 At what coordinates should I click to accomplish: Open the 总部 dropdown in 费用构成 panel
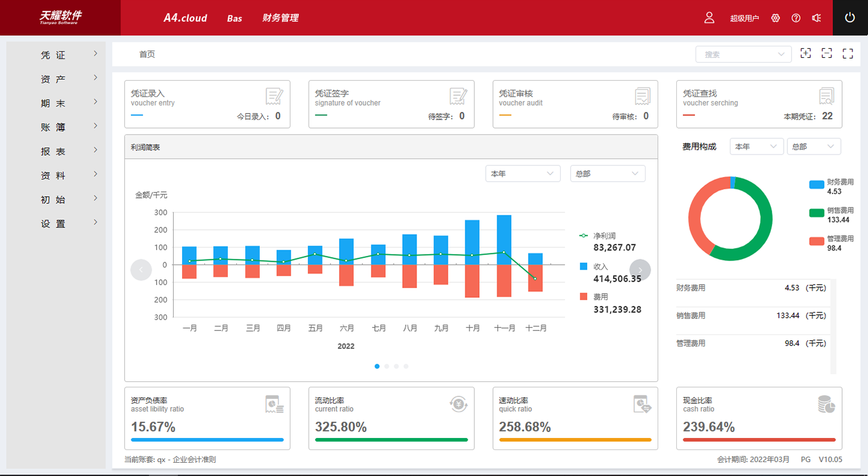click(814, 147)
